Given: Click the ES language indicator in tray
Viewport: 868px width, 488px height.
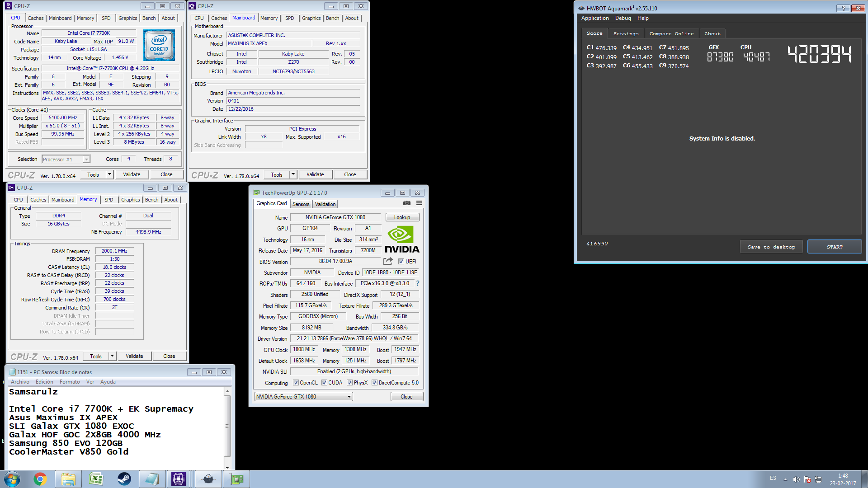Looking at the screenshot, I should pos(773,478).
